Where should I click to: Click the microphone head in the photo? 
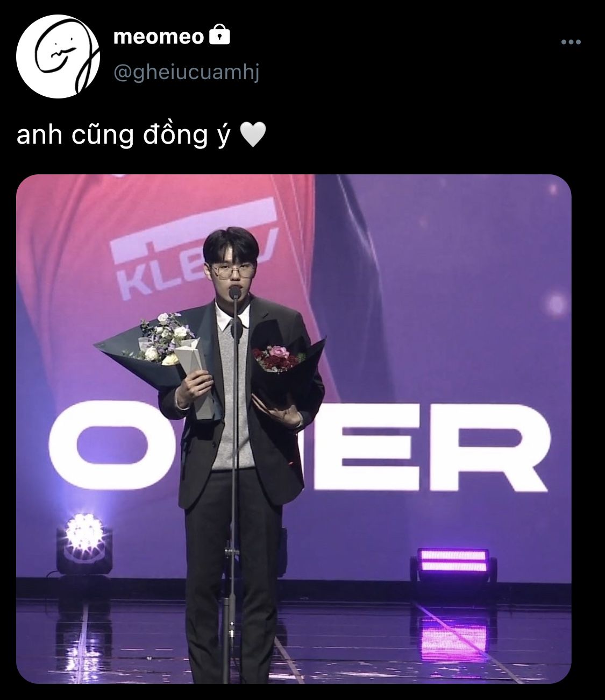(235, 292)
